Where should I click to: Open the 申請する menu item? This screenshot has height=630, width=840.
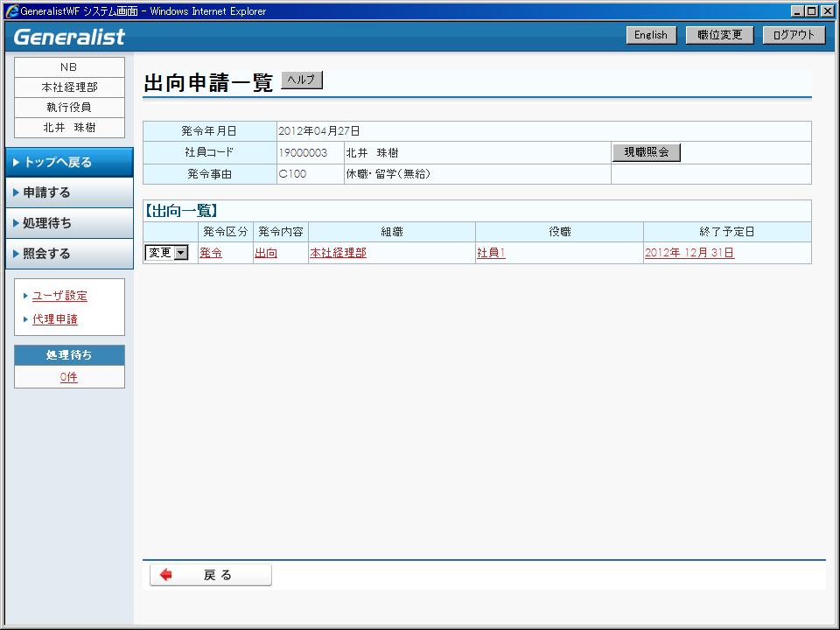coord(69,192)
